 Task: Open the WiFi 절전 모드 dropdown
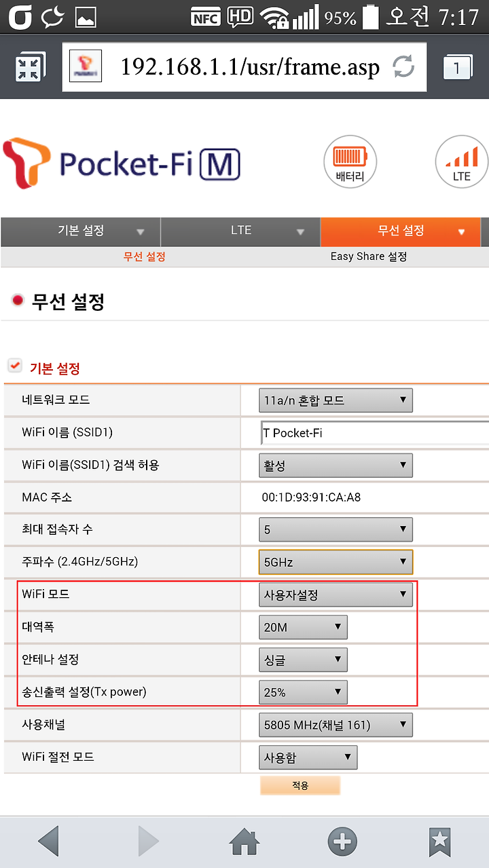[x=308, y=757]
